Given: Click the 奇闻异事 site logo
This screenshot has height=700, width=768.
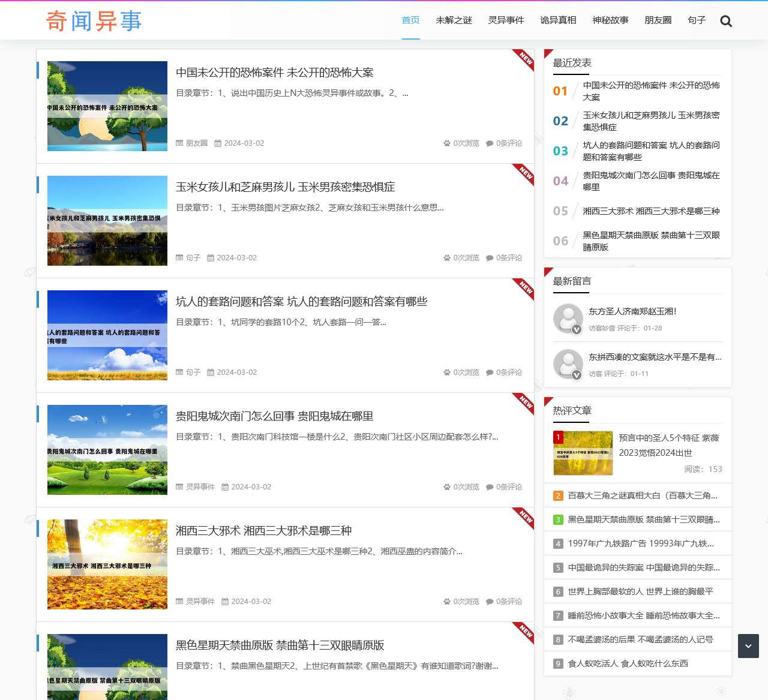Looking at the screenshot, I should (x=94, y=21).
